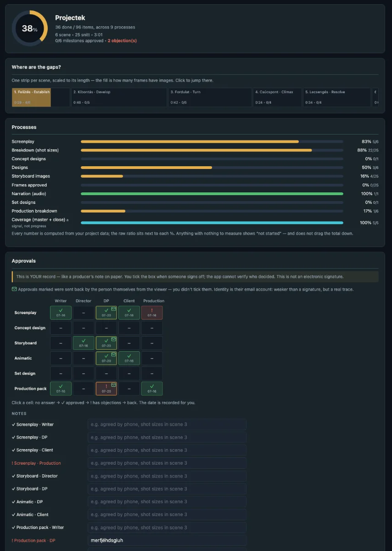Click the 38% progress ring

(30, 28)
